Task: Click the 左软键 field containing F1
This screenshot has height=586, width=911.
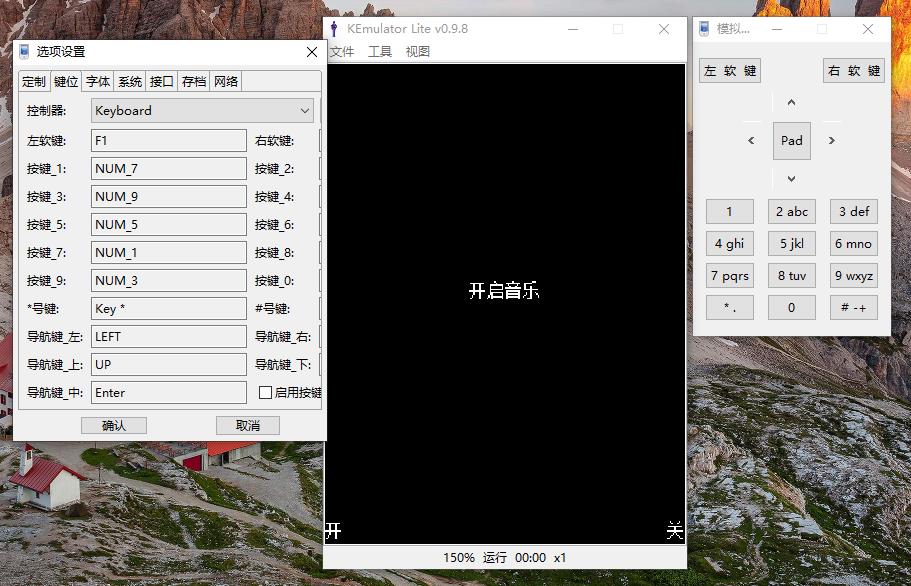Action: tap(168, 141)
